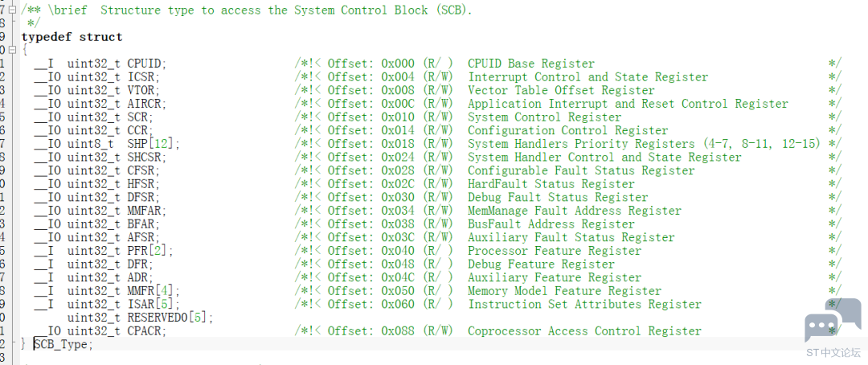Click the VTOR member name
Image resolution: width=868 pixels, height=365 pixels.
tap(141, 90)
